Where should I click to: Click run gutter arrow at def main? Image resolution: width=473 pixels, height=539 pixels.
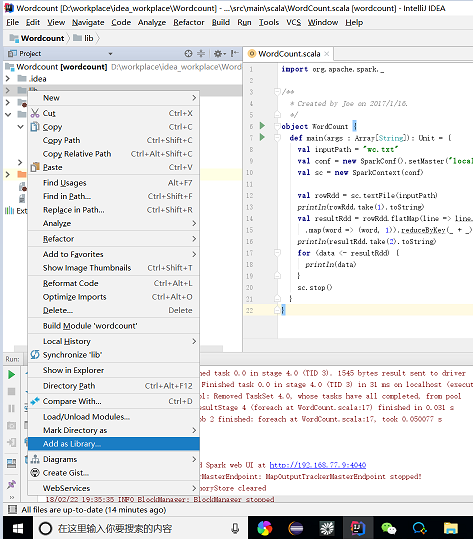262,138
